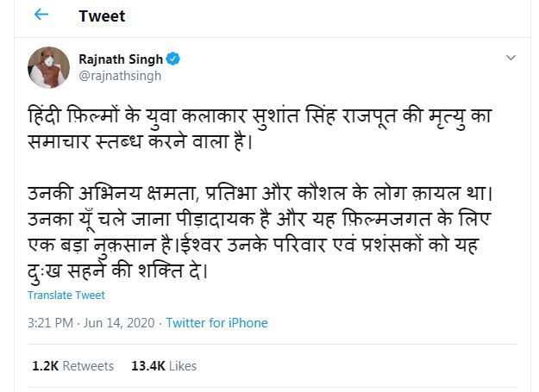Image resolution: width=539 pixels, height=392 pixels.
Task: Click the Translate Tweet link
Action: pos(66,295)
